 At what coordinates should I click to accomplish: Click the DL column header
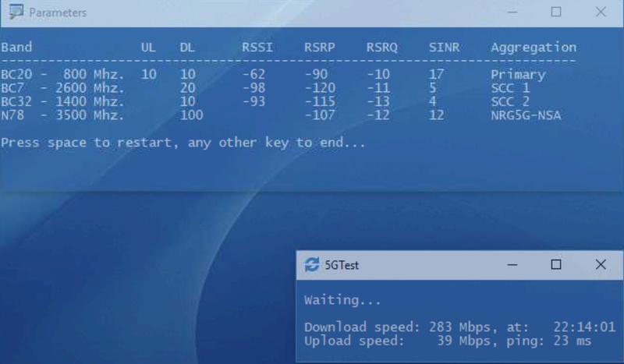(x=187, y=48)
